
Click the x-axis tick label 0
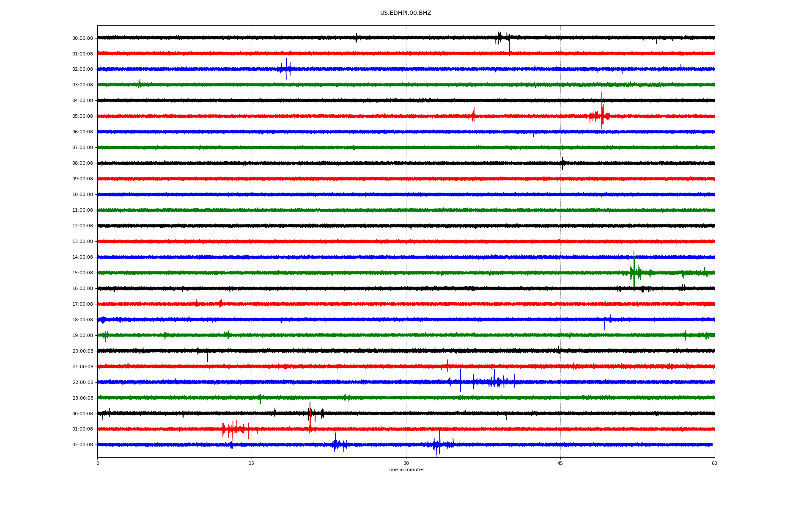98,464
